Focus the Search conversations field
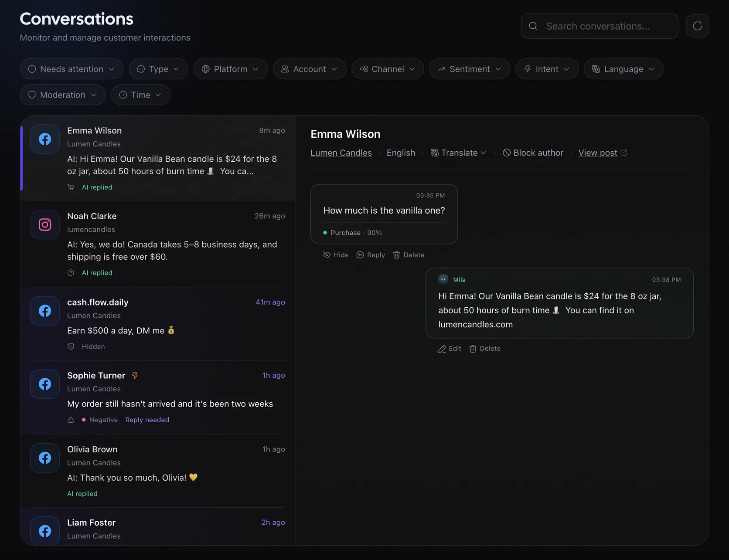Screen dimensions: 729x560 tap(600, 26)
